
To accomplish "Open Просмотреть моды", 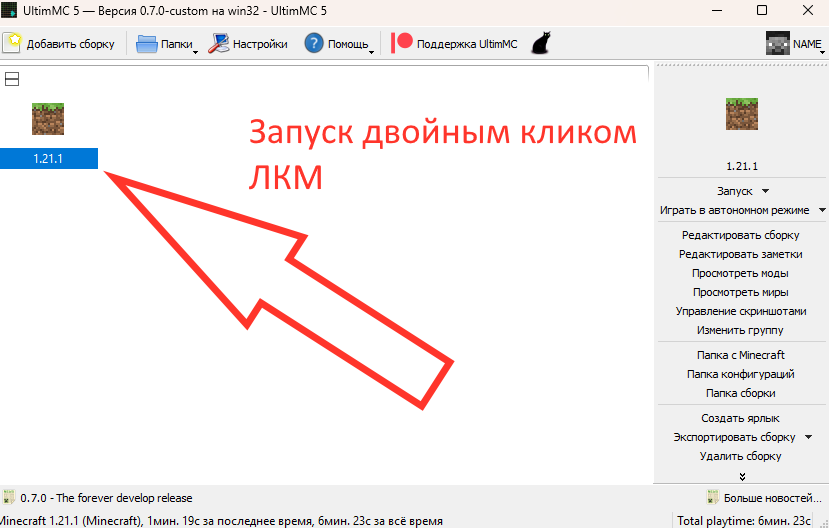I will point(740,273).
